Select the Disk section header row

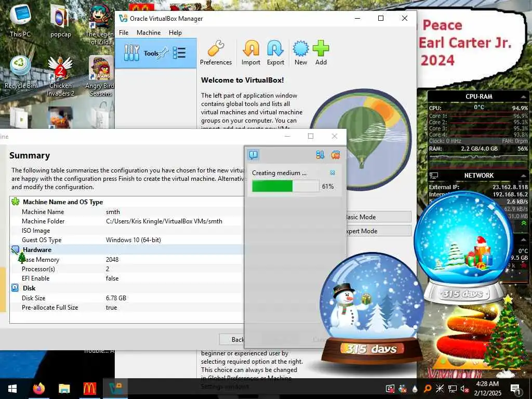click(127, 288)
